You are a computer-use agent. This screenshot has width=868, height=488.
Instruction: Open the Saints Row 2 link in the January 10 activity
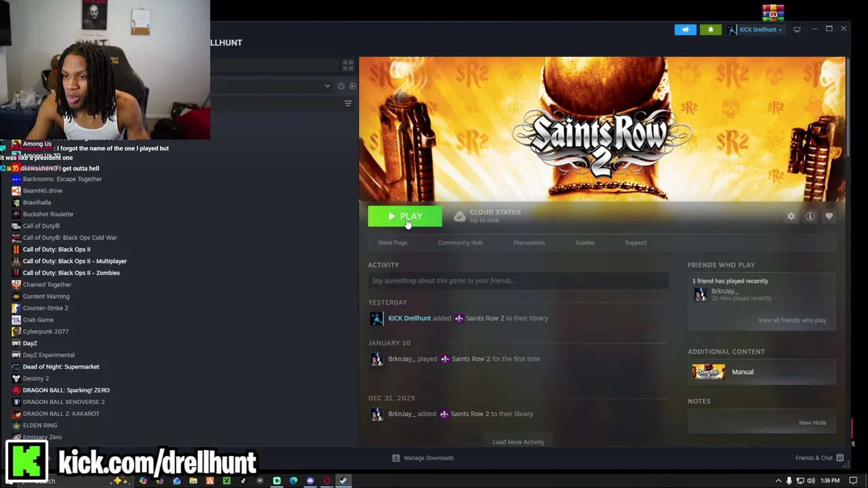pos(471,359)
